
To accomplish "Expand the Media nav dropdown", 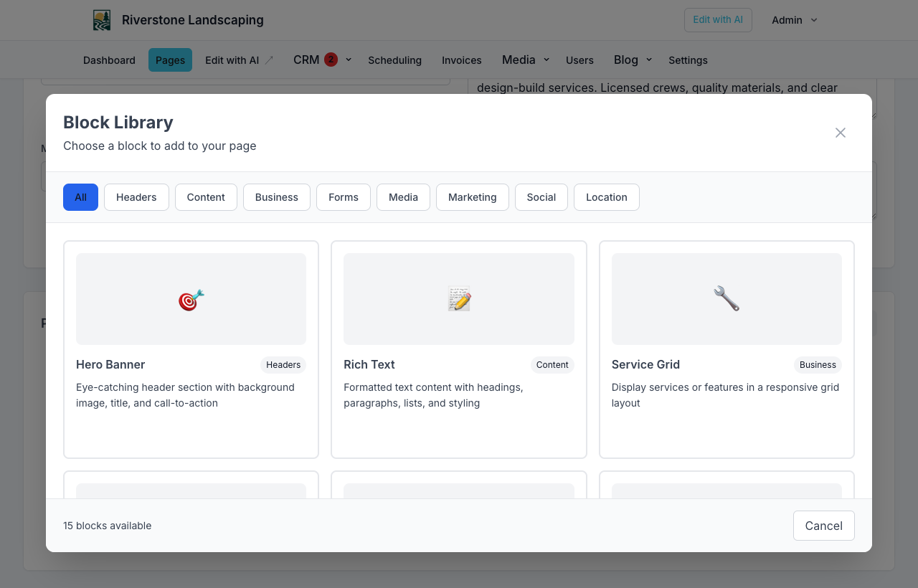I will point(526,60).
